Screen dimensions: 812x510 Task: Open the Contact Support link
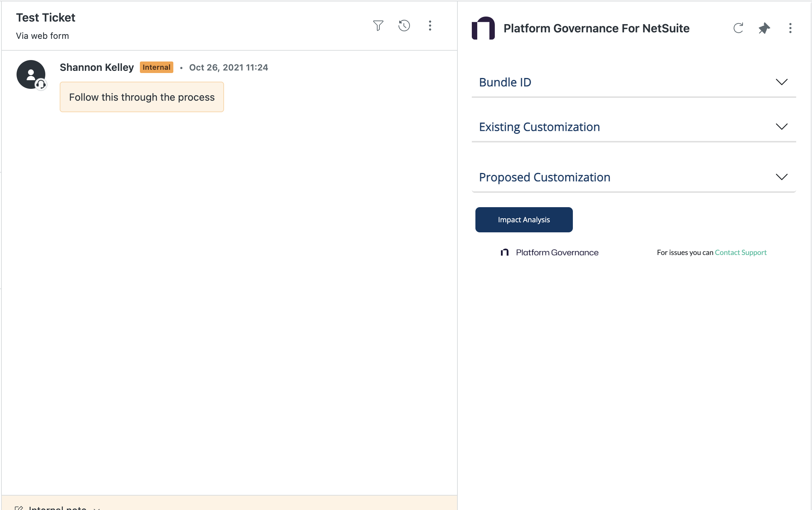point(740,252)
